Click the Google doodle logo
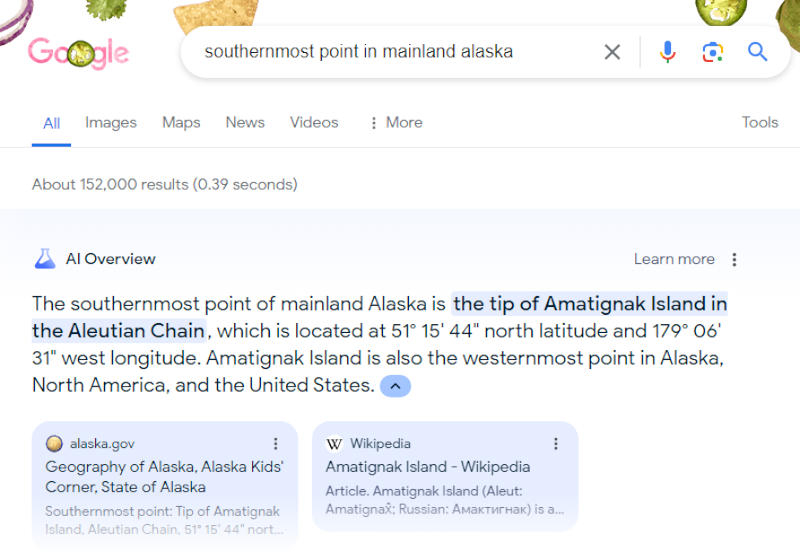This screenshot has height=560, width=800. tap(78, 53)
